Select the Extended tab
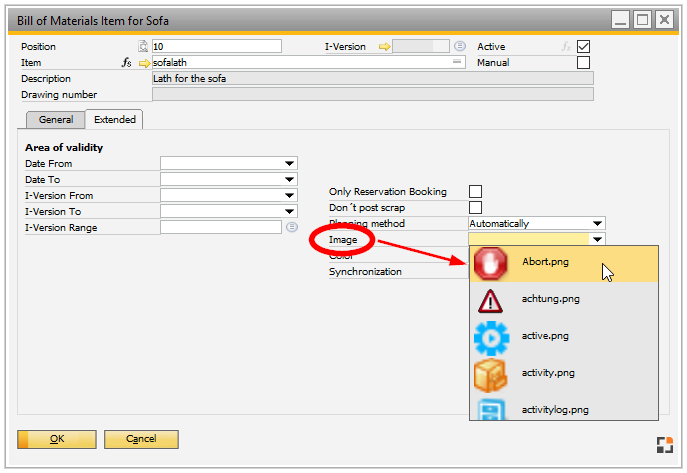Image resolution: width=687 pixels, height=473 pixels. (x=115, y=120)
